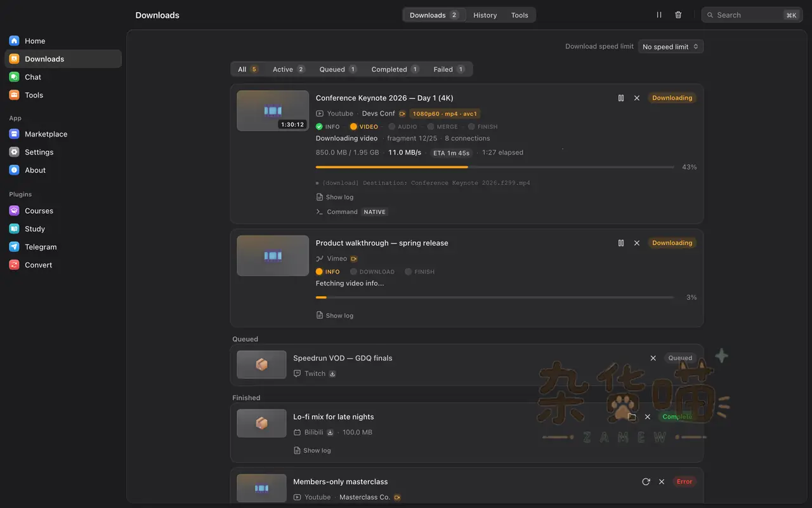Click the trash icon in the top bar
The image size is (812, 508).
(678, 15)
